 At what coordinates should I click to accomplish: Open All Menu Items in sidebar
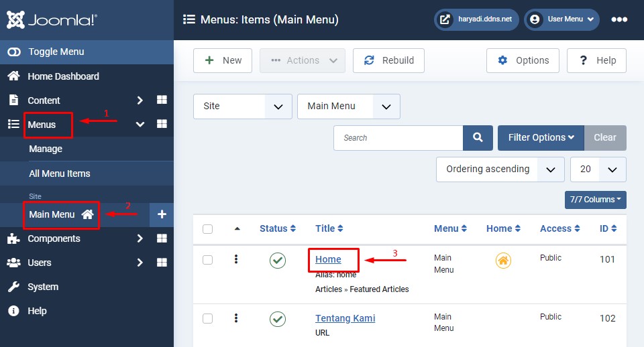[x=60, y=173]
